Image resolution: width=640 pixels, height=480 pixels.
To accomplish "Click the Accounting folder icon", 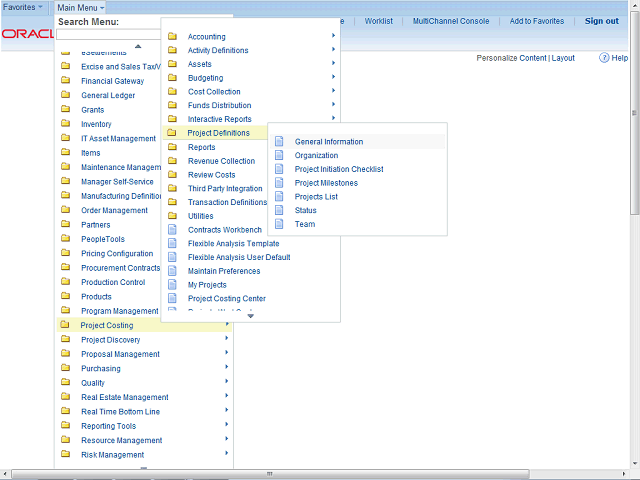I will tap(173, 36).
